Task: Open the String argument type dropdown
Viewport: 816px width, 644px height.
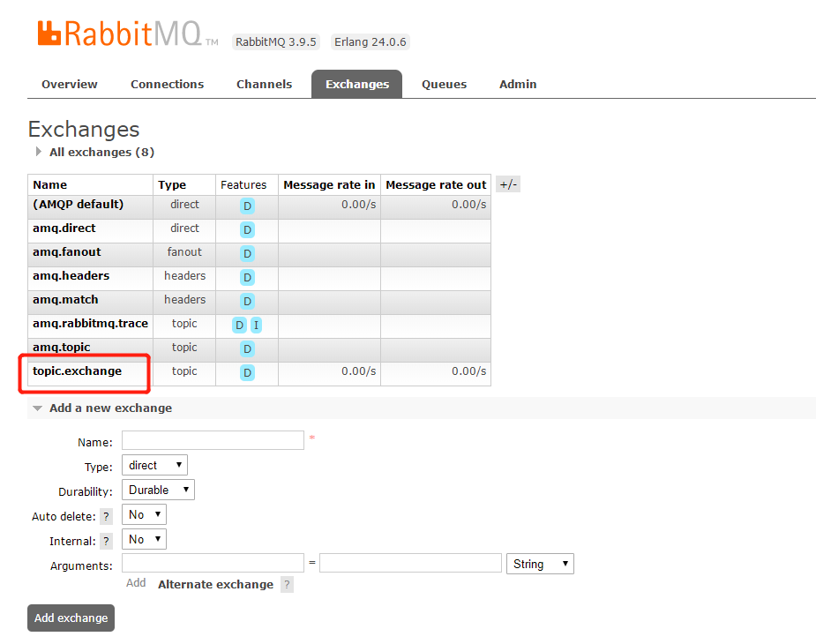Action: click(539, 564)
